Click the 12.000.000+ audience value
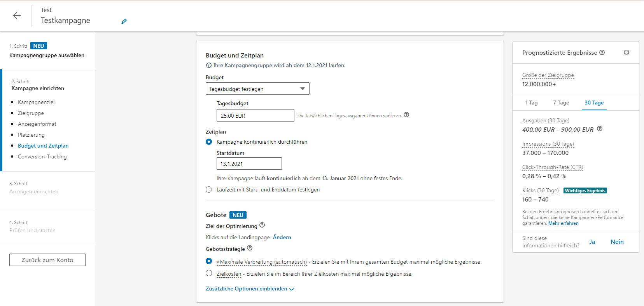 (x=539, y=84)
